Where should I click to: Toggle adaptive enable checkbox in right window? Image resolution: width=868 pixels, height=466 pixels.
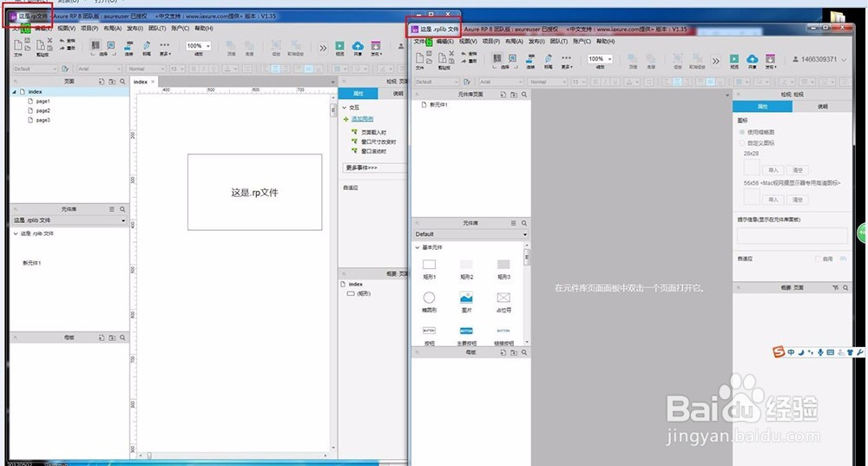pyautogui.click(x=818, y=259)
